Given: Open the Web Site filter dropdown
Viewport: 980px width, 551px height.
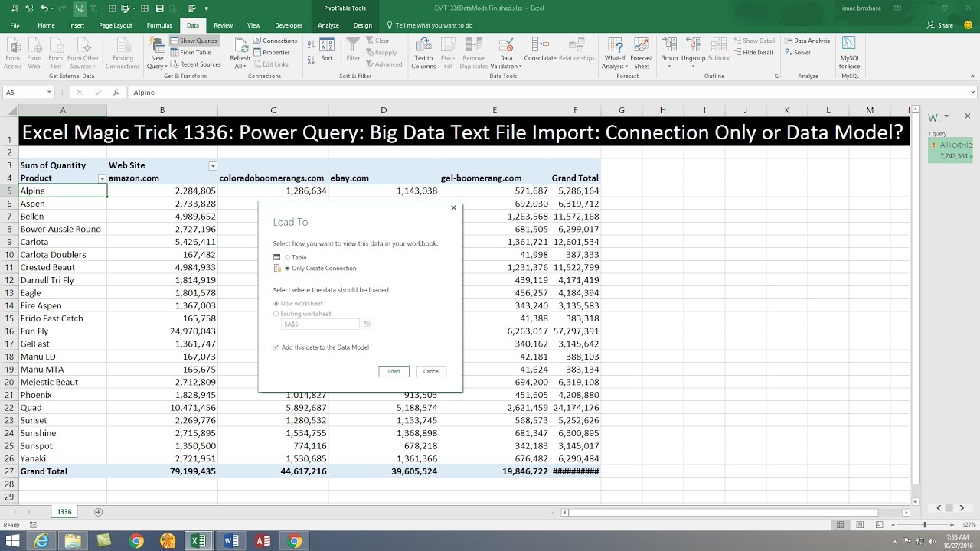Looking at the screenshot, I should [213, 166].
